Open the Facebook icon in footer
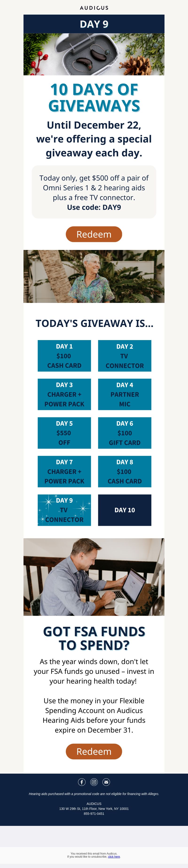This screenshot has width=188, height=868. tap(82, 782)
